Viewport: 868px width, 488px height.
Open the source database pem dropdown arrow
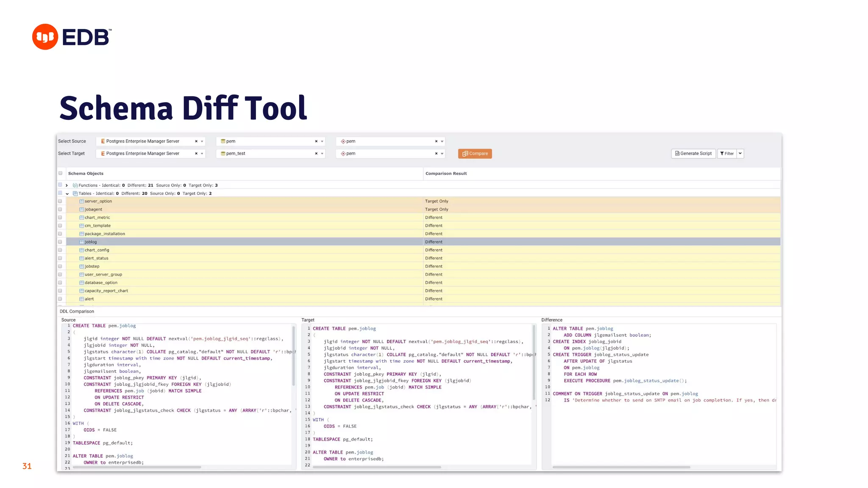(322, 141)
